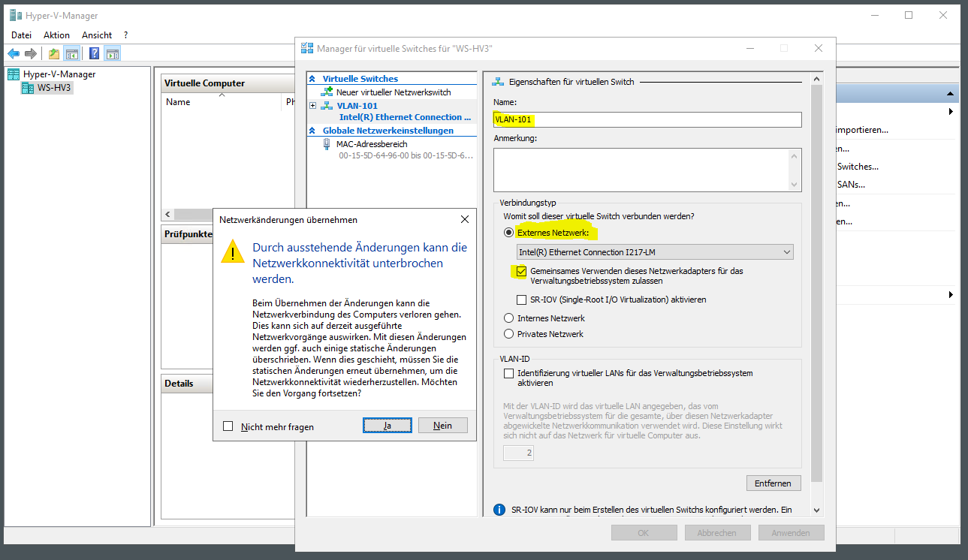Select Privates Netzwerk radio button

pyautogui.click(x=509, y=334)
